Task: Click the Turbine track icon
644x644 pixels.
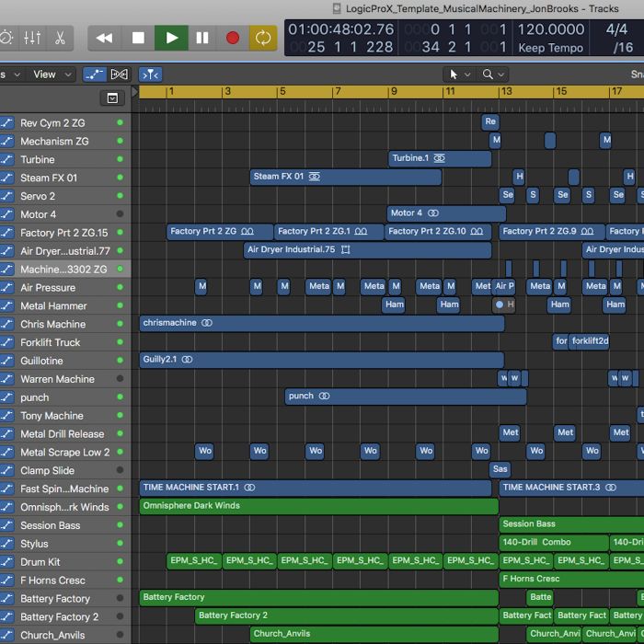Action: [x=7, y=159]
